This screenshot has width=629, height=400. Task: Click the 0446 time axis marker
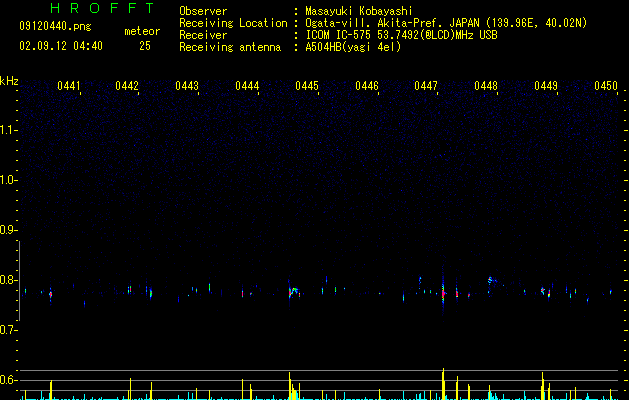(x=367, y=86)
